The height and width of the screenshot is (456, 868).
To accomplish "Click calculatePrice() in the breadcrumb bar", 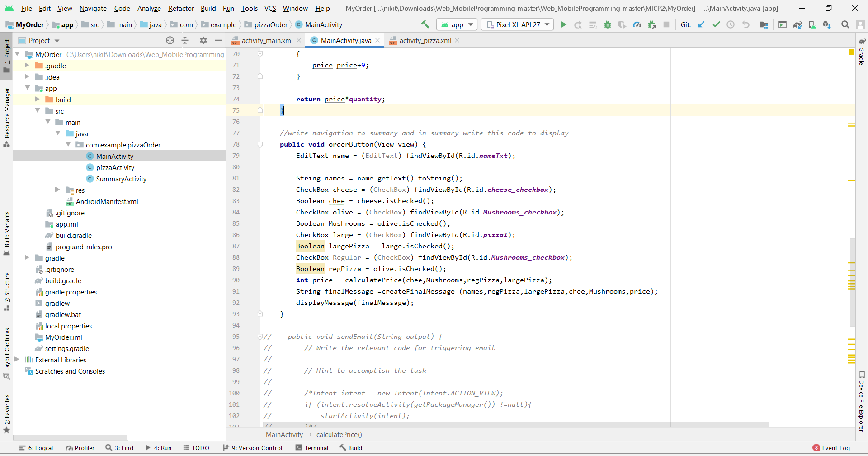I will [x=339, y=435].
